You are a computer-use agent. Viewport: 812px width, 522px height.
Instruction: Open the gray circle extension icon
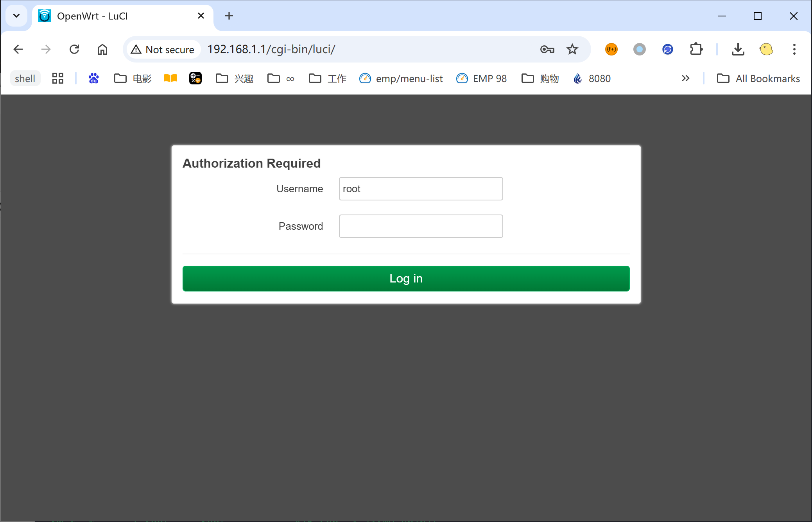[640, 49]
